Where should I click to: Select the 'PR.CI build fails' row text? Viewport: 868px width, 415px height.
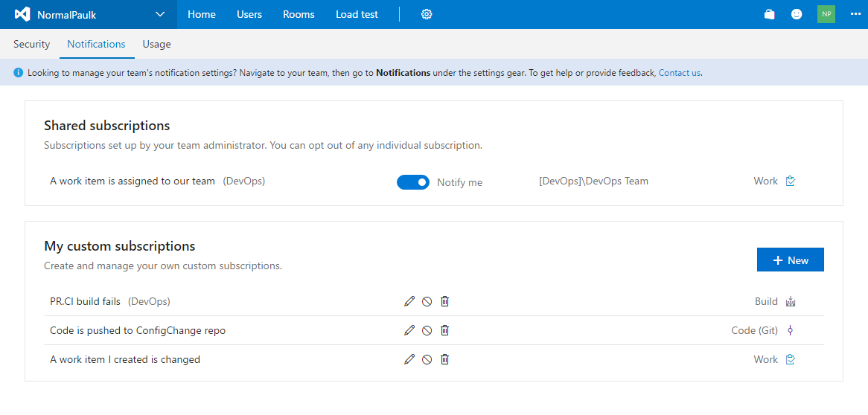86,301
